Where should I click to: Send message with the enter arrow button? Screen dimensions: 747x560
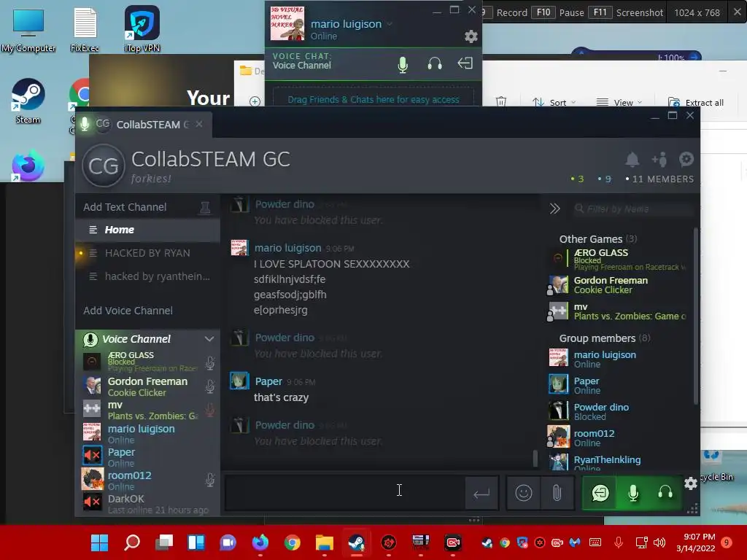pyautogui.click(x=481, y=494)
